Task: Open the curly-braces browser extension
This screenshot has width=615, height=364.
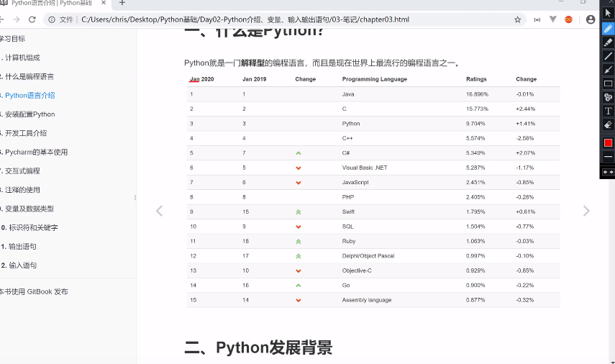Action: tap(537, 19)
